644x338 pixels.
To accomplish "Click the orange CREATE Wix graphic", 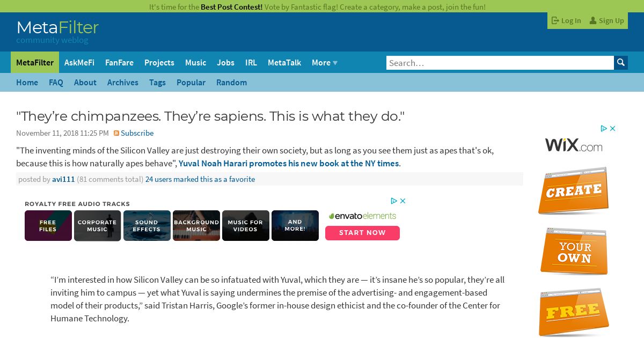I will pyautogui.click(x=574, y=191).
